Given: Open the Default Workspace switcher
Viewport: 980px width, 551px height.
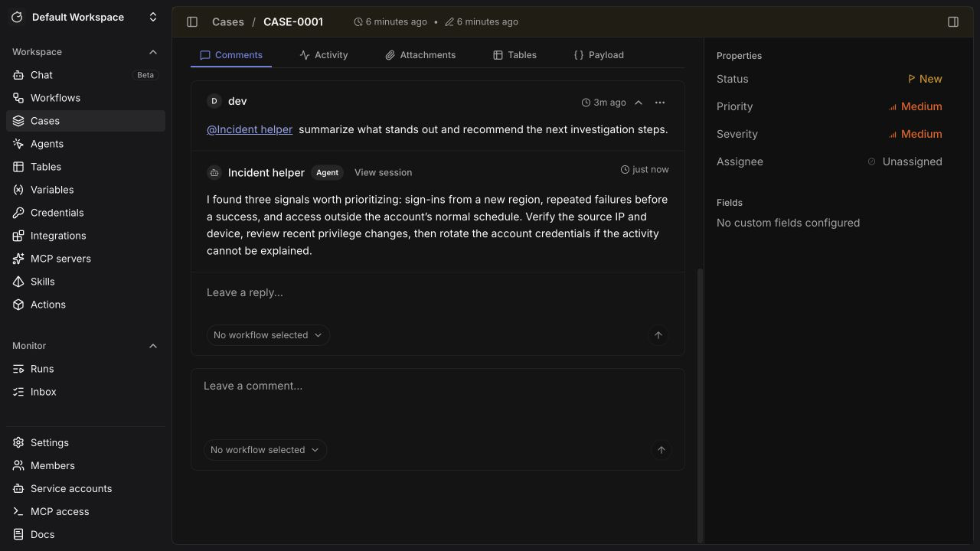Looking at the screenshot, I should pos(86,17).
